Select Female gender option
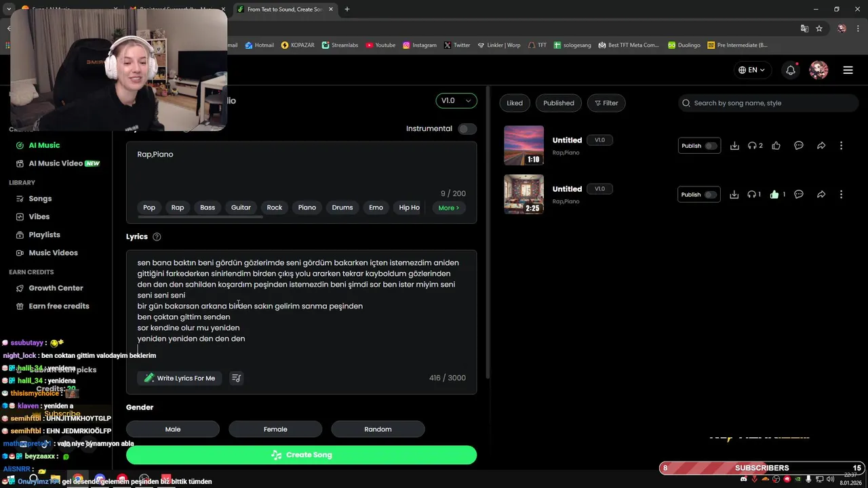Image resolution: width=868 pixels, height=488 pixels. coord(275,429)
